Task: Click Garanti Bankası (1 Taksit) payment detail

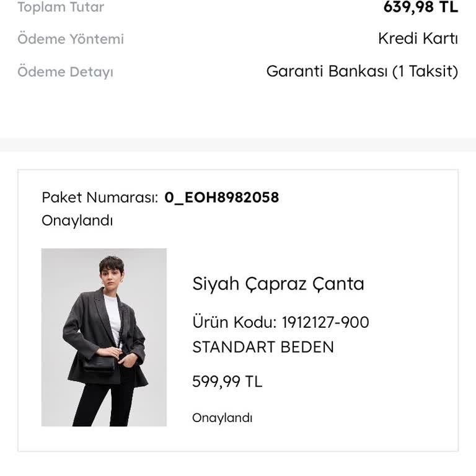Action: (362, 72)
